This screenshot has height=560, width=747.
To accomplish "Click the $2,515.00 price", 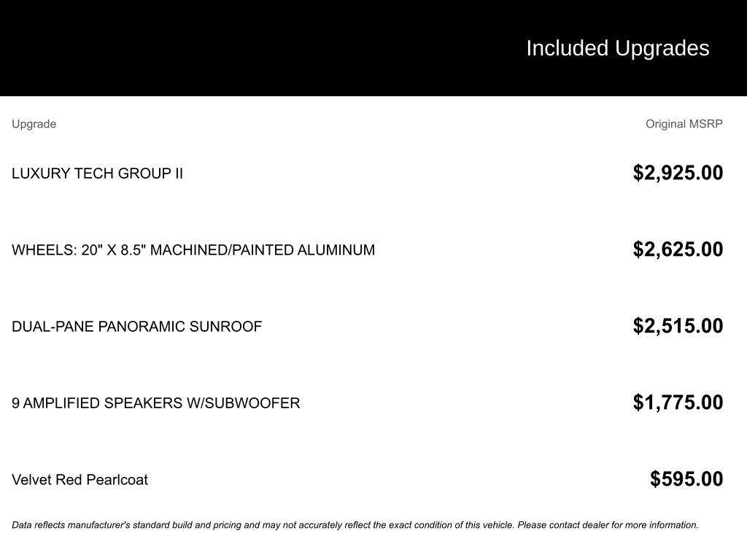I will 678,326.
